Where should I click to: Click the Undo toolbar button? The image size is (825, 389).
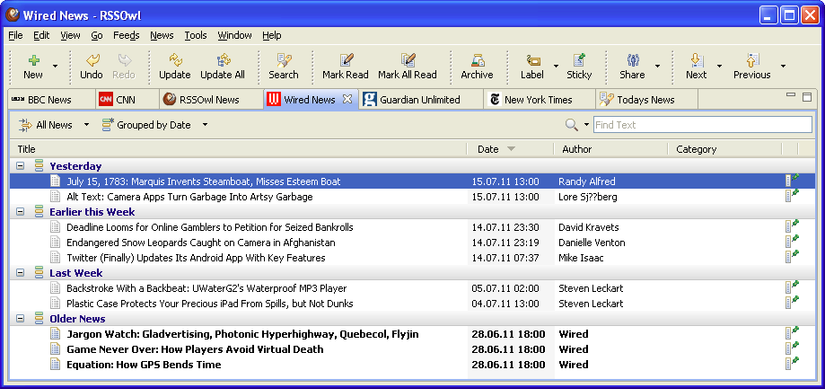point(92,66)
